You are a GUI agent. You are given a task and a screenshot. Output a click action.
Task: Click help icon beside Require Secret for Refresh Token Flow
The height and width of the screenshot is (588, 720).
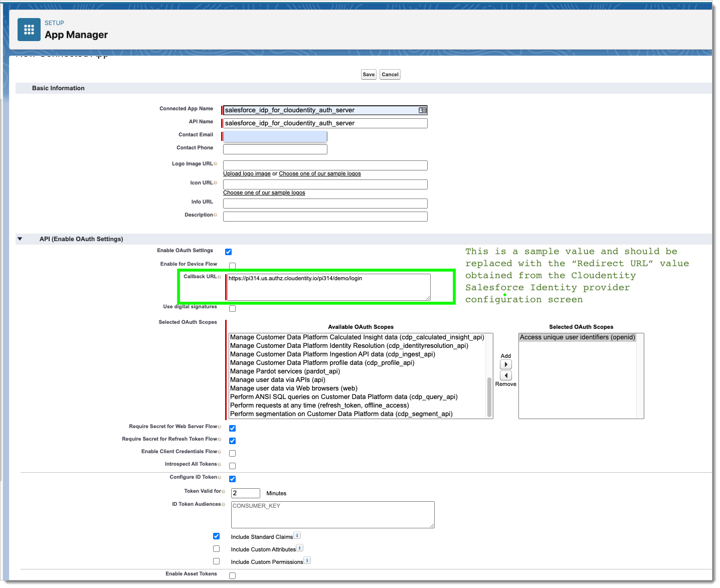click(x=220, y=439)
